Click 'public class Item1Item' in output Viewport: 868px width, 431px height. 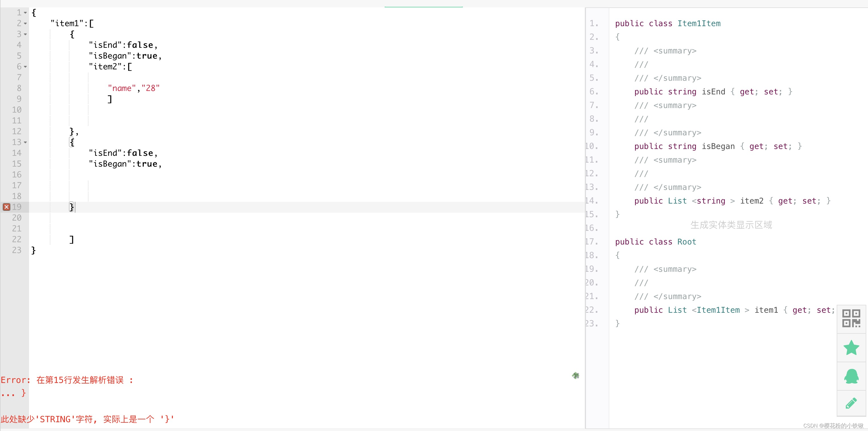(668, 23)
